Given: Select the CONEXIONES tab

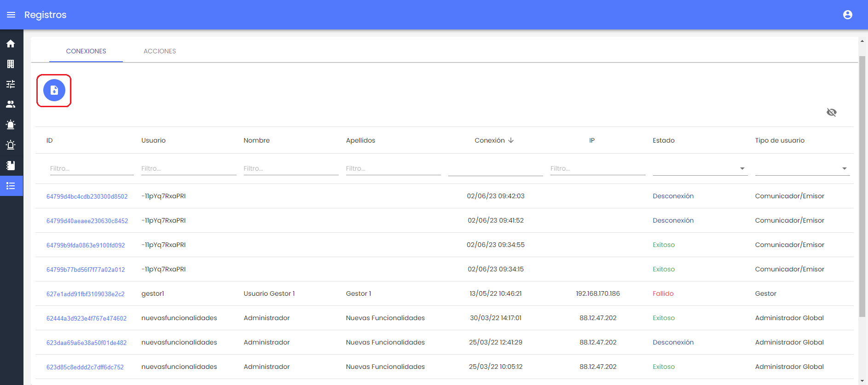Looking at the screenshot, I should click(x=86, y=51).
